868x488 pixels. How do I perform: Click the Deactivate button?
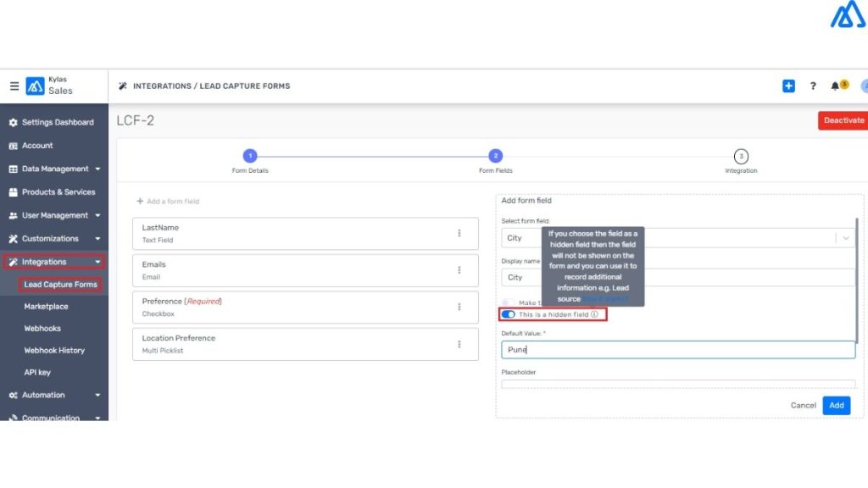pos(844,119)
